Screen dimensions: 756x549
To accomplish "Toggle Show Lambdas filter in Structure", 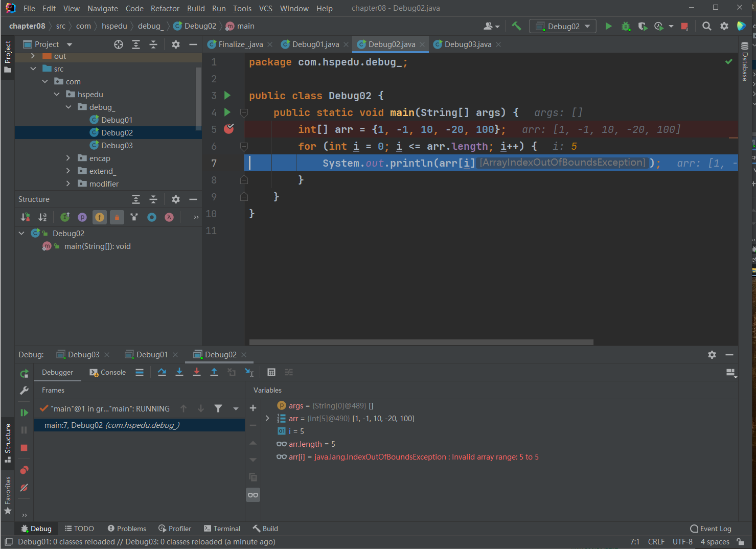I will 169,217.
